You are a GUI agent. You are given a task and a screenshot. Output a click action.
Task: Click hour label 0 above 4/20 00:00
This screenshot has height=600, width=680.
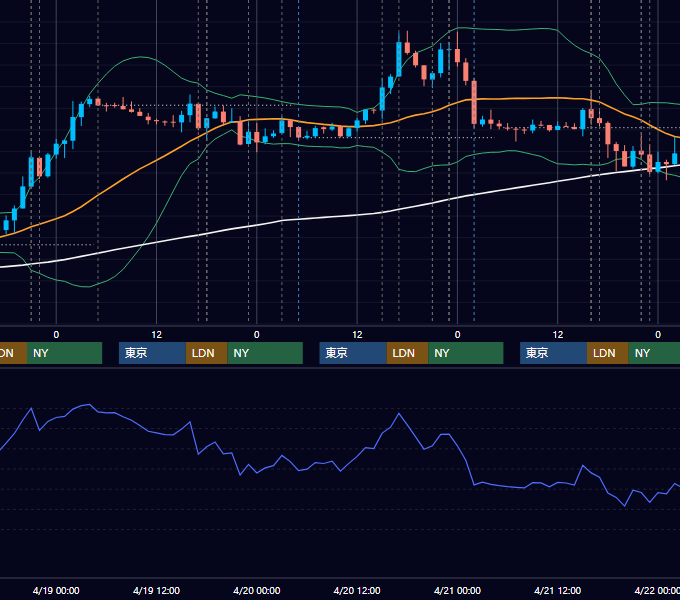pos(257,335)
